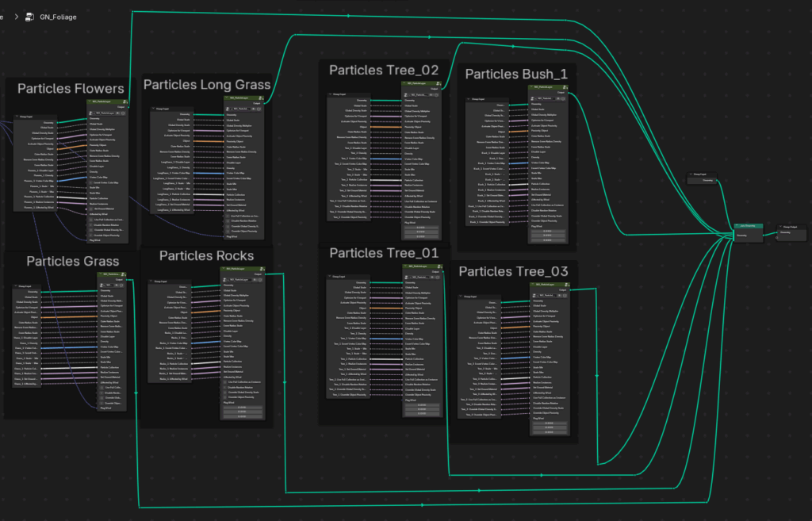The height and width of the screenshot is (521, 812).
Task: Select GN_Foliage in the breadcrumb path
Action: point(58,17)
